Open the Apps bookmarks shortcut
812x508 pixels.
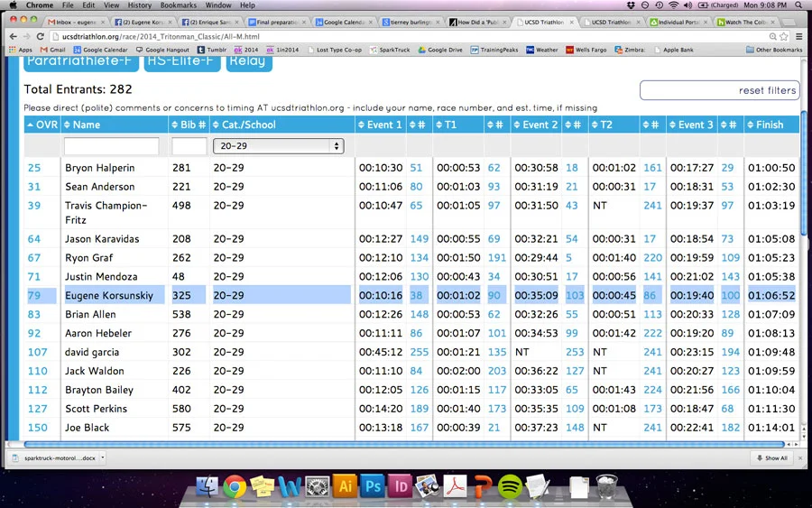[21, 50]
